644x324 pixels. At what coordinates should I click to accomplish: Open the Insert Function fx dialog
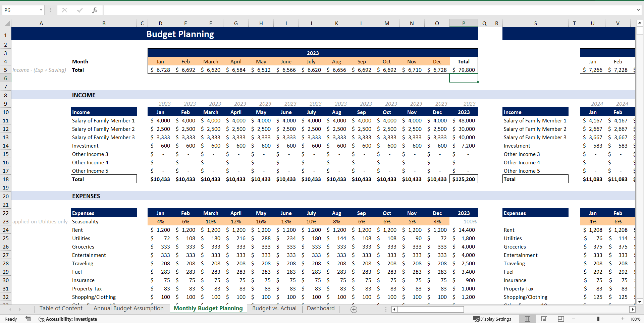click(95, 10)
